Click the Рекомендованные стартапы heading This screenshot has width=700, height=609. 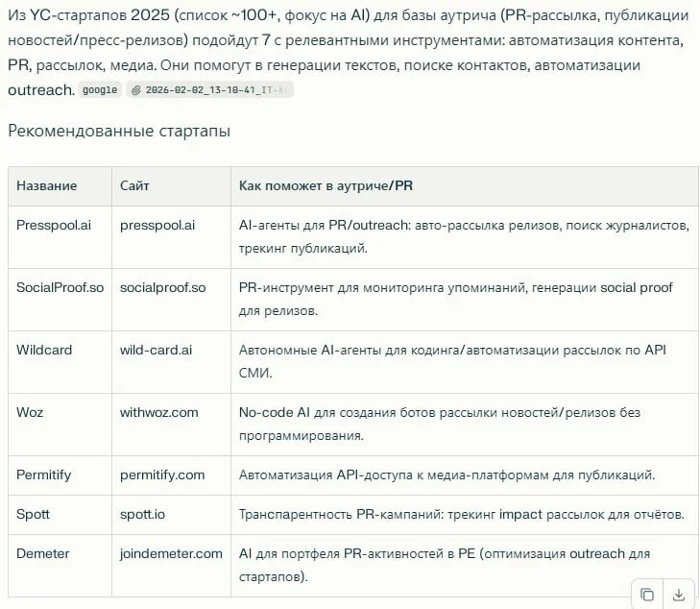click(119, 132)
